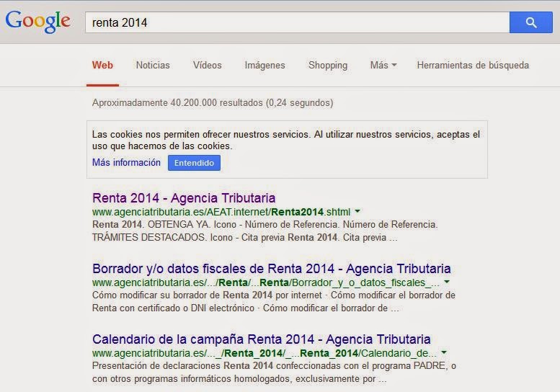Expand the arrow next to Calendario_de URL
This screenshot has height=392, width=560.
point(443,353)
